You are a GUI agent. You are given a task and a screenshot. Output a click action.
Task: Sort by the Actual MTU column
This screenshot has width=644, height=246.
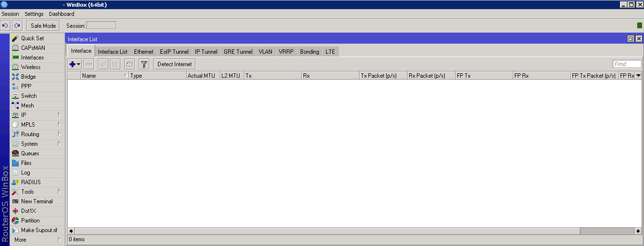pyautogui.click(x=204, y=75)
